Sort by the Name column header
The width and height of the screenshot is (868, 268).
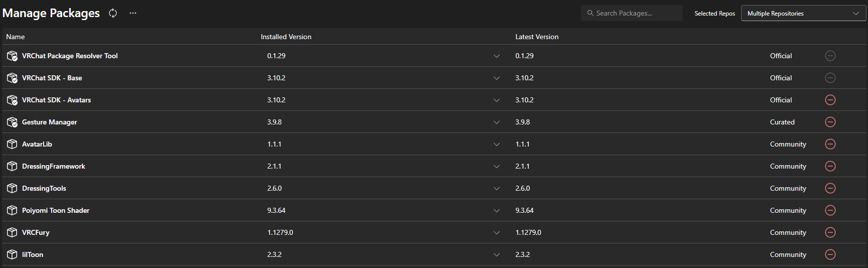coord(16,37)
